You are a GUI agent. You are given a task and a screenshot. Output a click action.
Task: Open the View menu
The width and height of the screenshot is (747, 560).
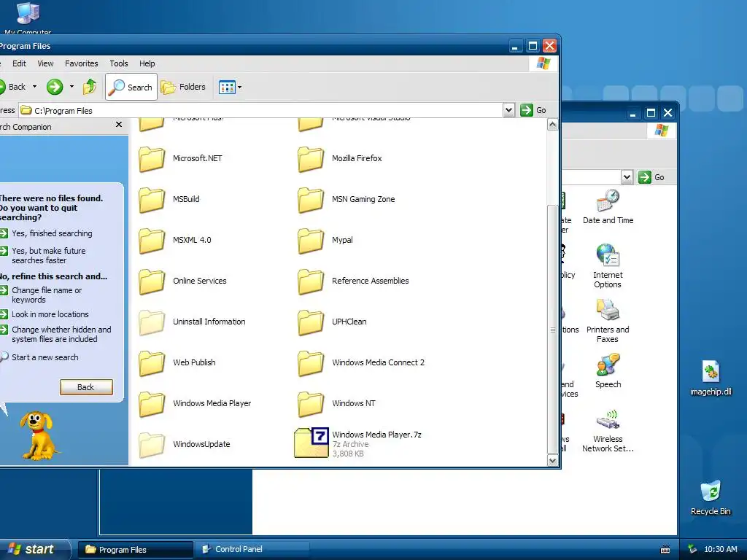coord(45,63)
